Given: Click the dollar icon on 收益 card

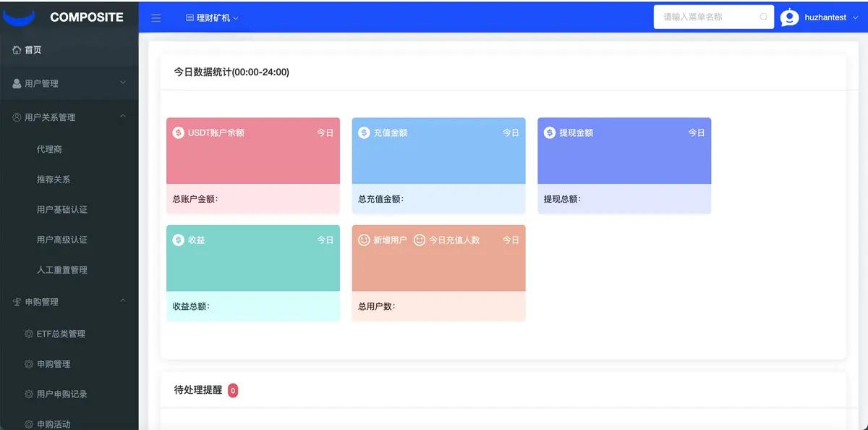Looking at the screenshot, I should (178, 240).
